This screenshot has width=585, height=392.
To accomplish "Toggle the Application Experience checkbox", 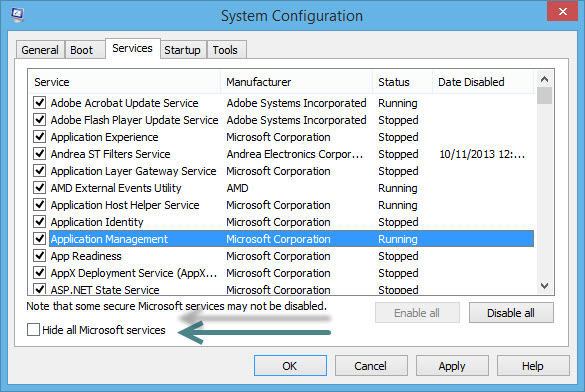I will click(40, 137).
